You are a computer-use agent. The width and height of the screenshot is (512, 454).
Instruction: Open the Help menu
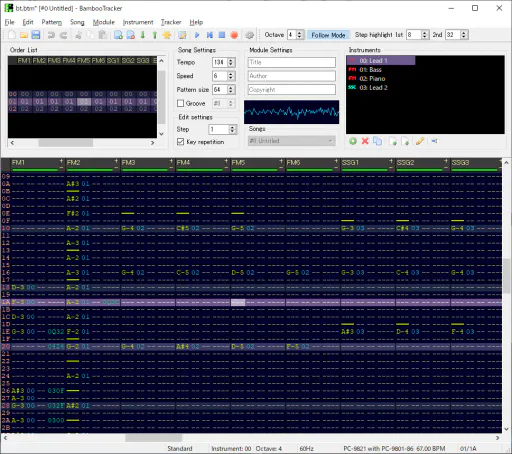coord(196,22)
